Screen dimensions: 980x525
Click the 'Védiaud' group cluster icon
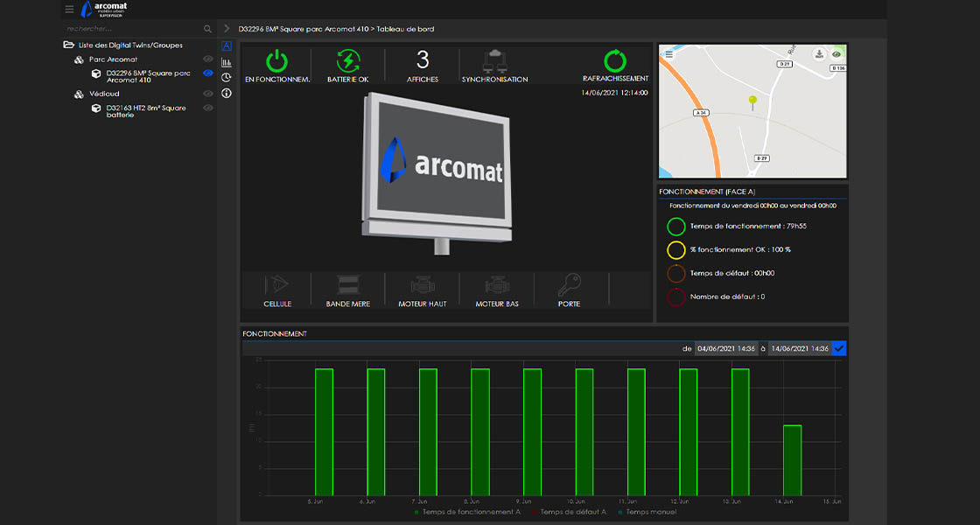point(79,94)
